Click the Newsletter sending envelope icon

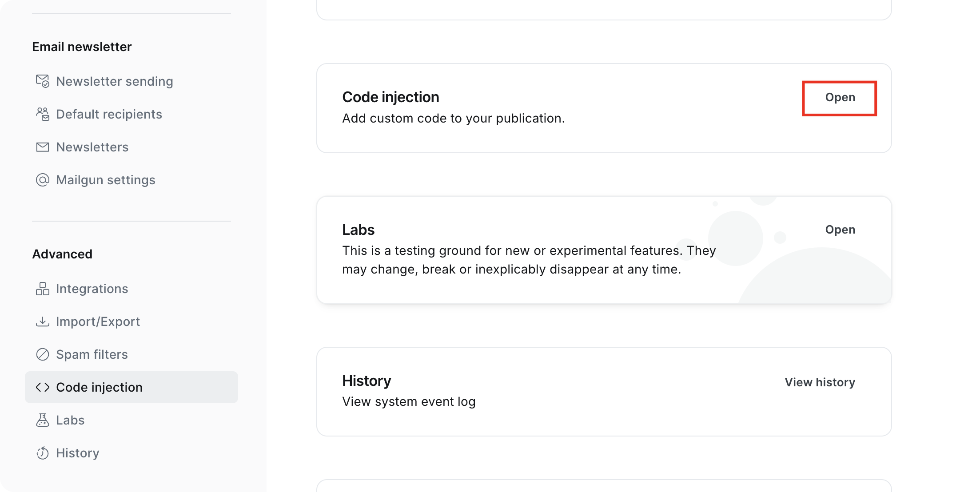[x=43, y=81]
